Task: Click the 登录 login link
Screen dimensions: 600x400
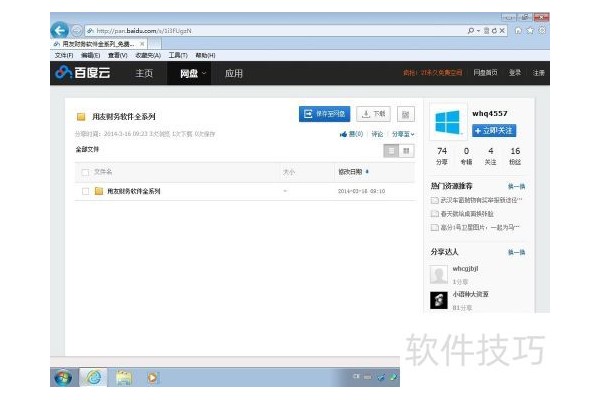Action: coord(515,73)
